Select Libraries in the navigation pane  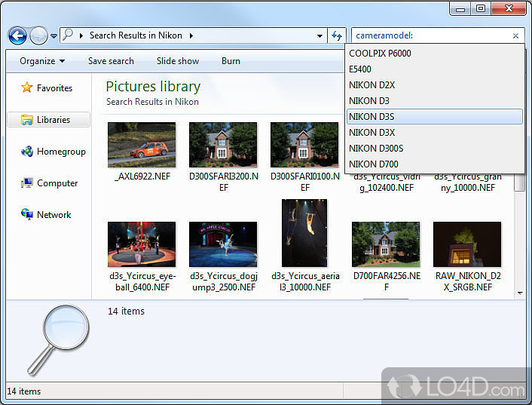tap(53, 120)
